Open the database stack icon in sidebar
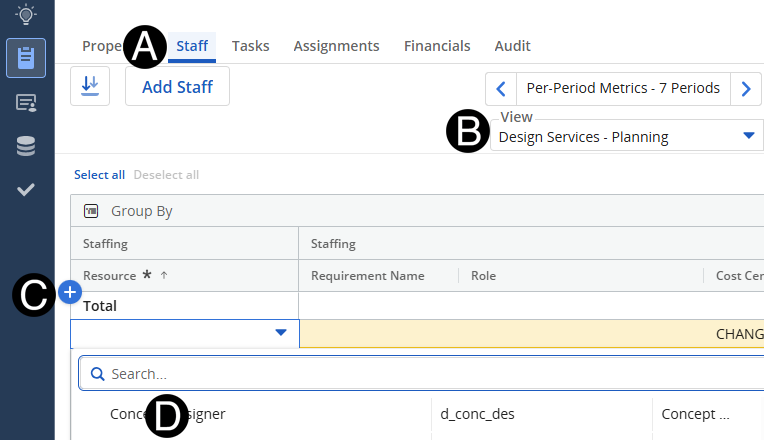 (x=26, y=147)
